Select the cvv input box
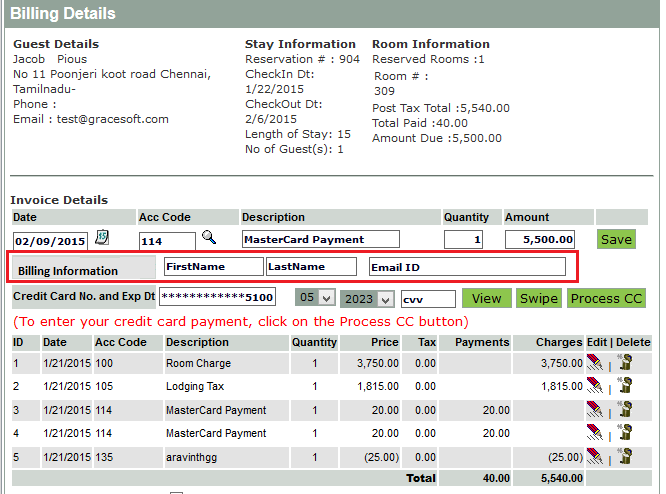Image resolution: width=666 pixels, height=494 pixels. (427, 299)
